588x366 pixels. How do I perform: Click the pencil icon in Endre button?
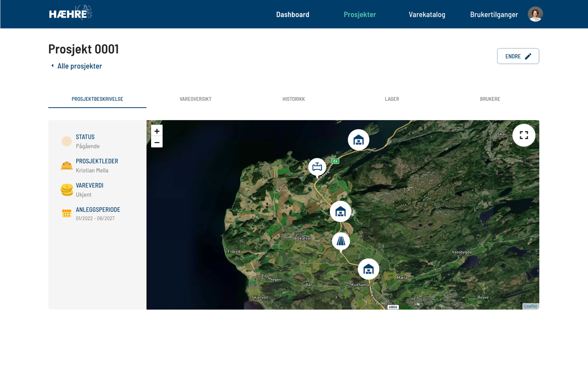[528, 56]
